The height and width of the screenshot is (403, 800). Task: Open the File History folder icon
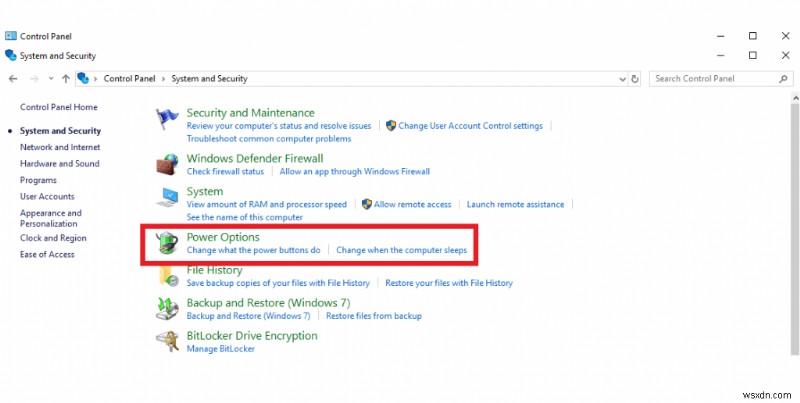[167, 276]
